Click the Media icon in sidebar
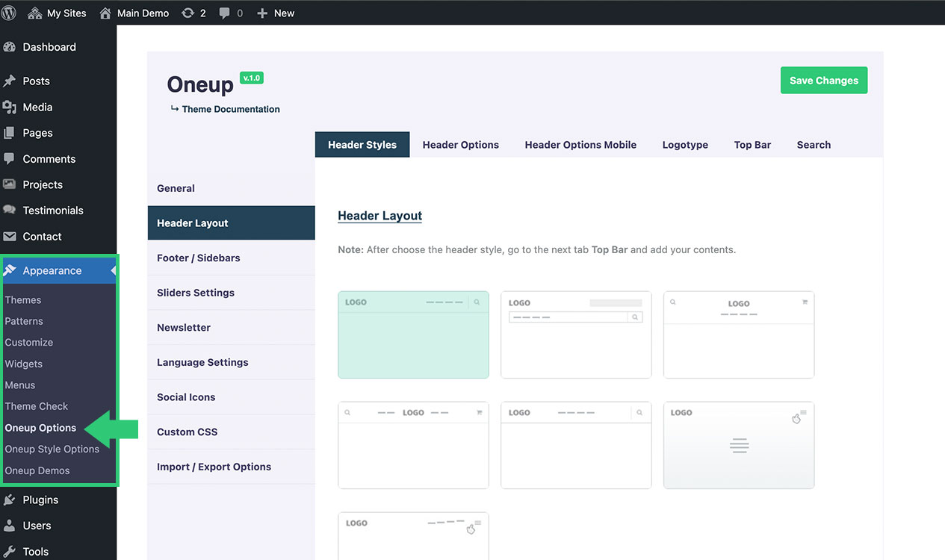The height and width of the screenshot is (560, 945). (10, 107)
